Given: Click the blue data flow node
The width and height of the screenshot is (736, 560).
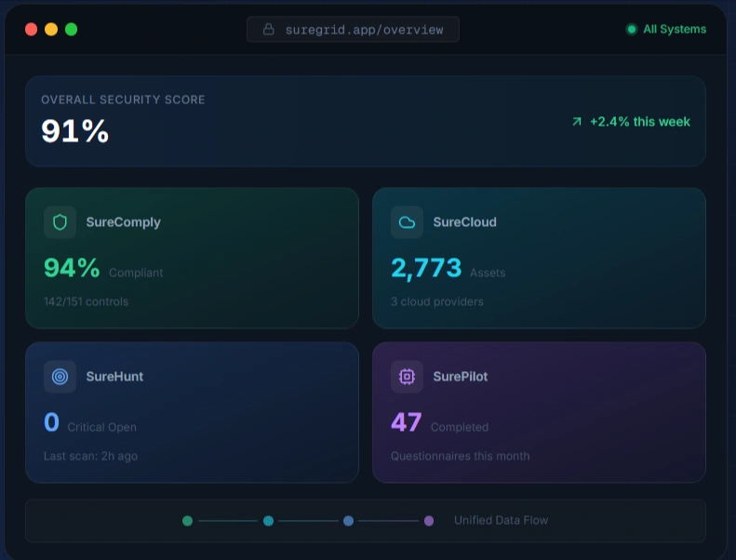Looking at the screenshot, I should tap(348, 521).
